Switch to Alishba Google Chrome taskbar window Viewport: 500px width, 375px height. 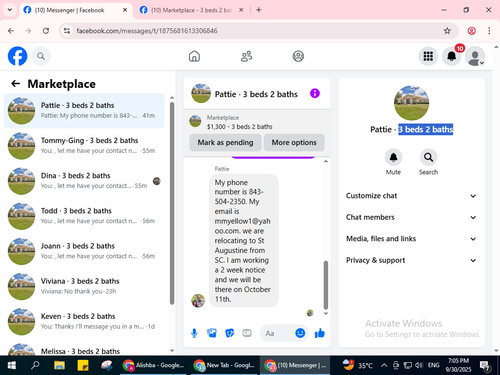click(153, 365)
